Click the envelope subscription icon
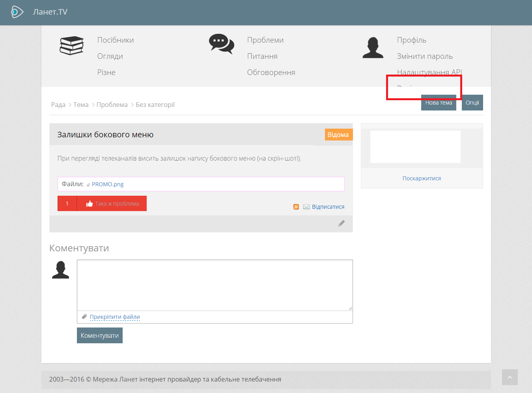 [x=306, y=207]
